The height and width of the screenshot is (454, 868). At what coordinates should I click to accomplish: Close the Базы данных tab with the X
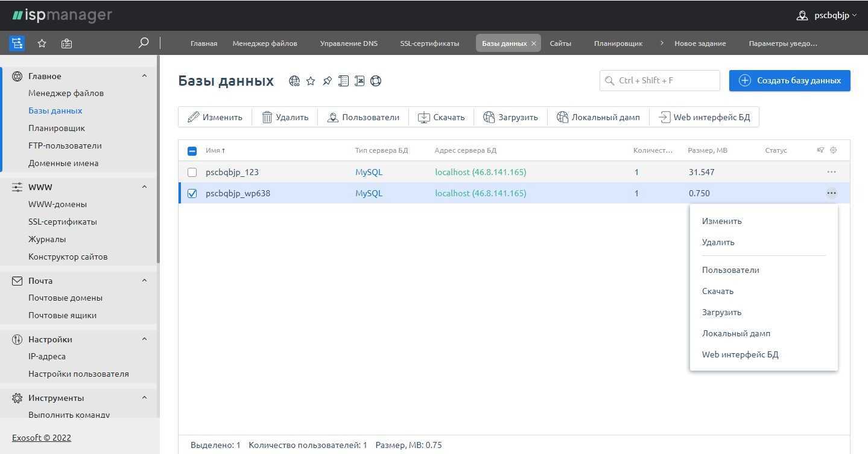click(x=533, y=43)
